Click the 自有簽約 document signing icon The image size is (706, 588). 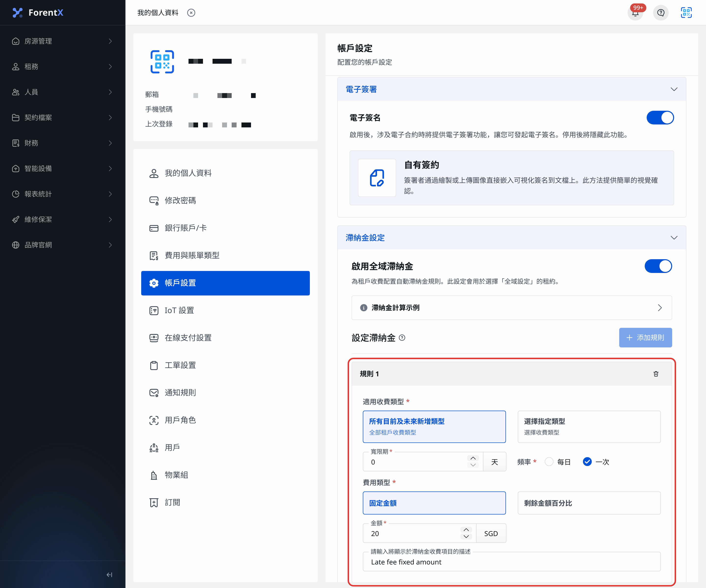tap(377, 178)
